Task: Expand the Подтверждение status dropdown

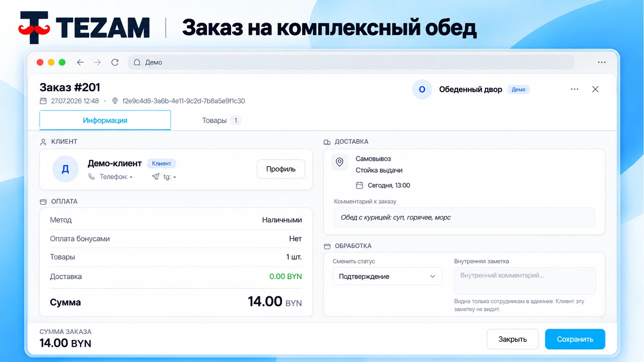Action: click(x=388, y=276)
